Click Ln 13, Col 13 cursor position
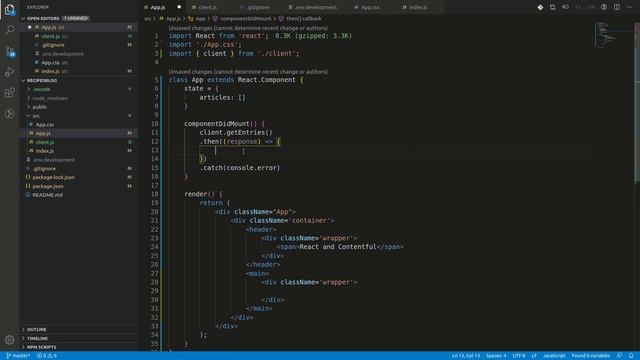Viewport: 640px width, 360px height. click(466, 356)
